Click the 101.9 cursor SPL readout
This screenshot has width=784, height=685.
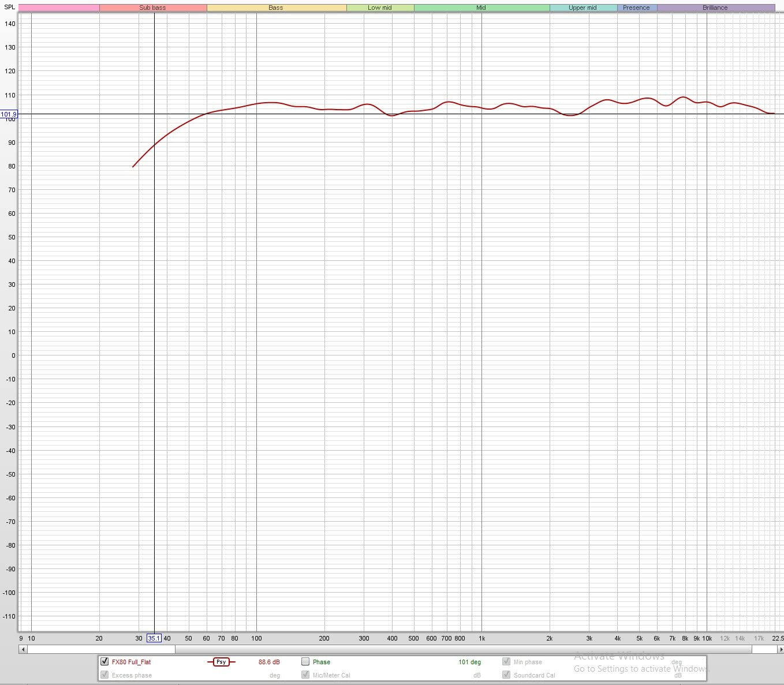(9, 114)
